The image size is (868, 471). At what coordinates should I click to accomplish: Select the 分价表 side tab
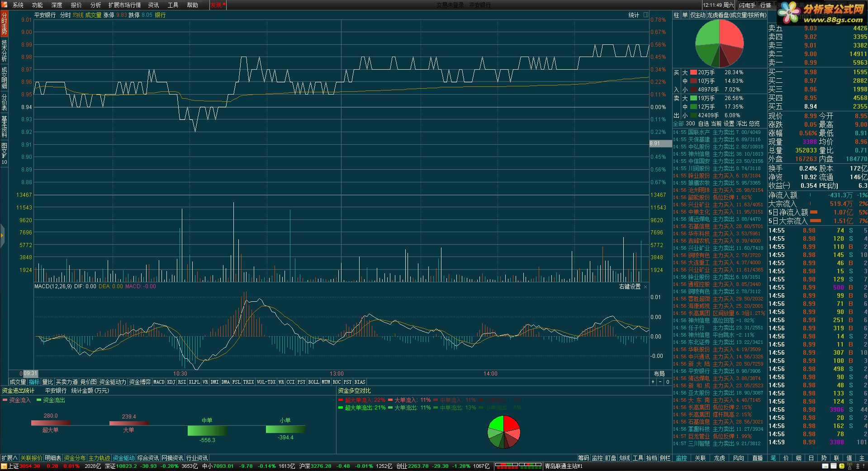pos(4,102)
